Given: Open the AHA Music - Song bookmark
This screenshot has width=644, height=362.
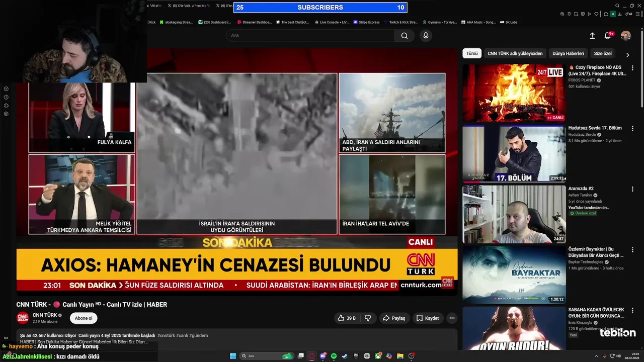Looking at the screenshot, I should tap(478, 22).
